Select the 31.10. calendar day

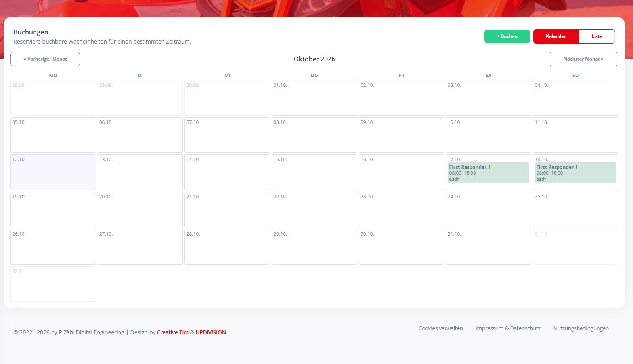pyautogui.click(x=488, y=247)
